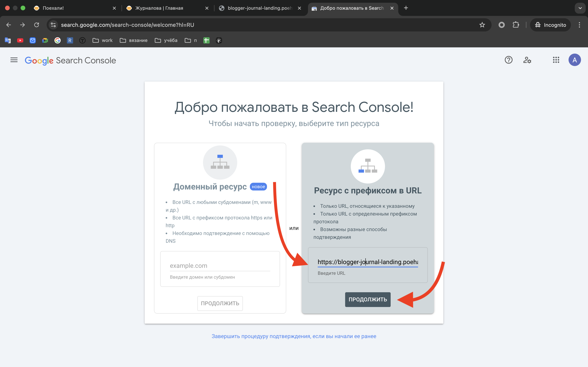Open the YouTube bookmark icon
Viewport: 588px width, 367px height.
[x=20, y=40]
